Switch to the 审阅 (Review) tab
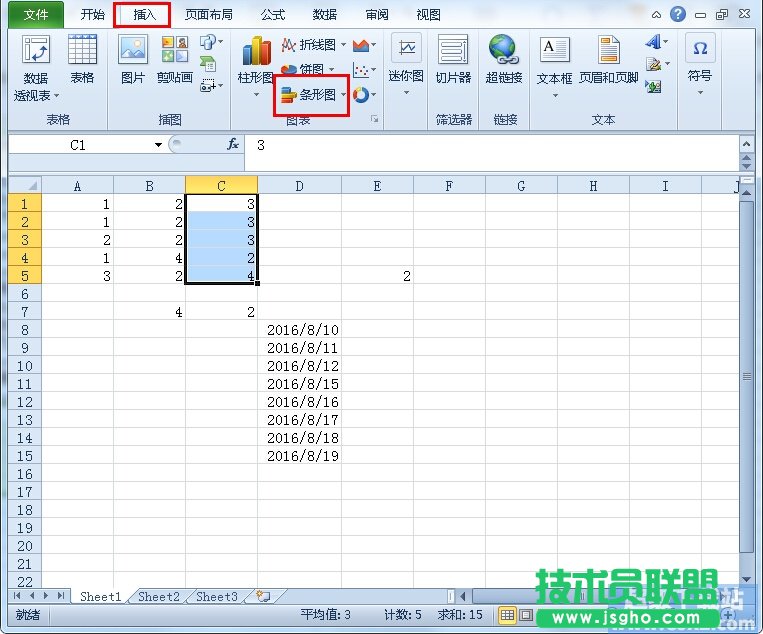763x634 pixels. 377,15
